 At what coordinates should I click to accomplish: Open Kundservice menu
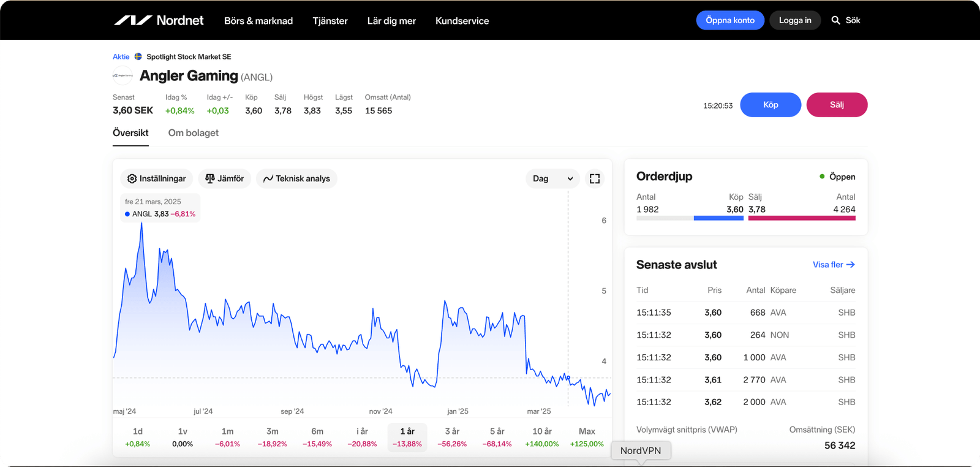(x=462, y=21)
